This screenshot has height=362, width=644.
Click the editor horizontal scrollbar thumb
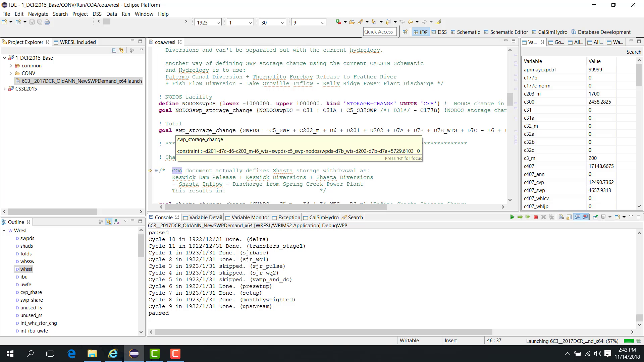click(275, 207)
